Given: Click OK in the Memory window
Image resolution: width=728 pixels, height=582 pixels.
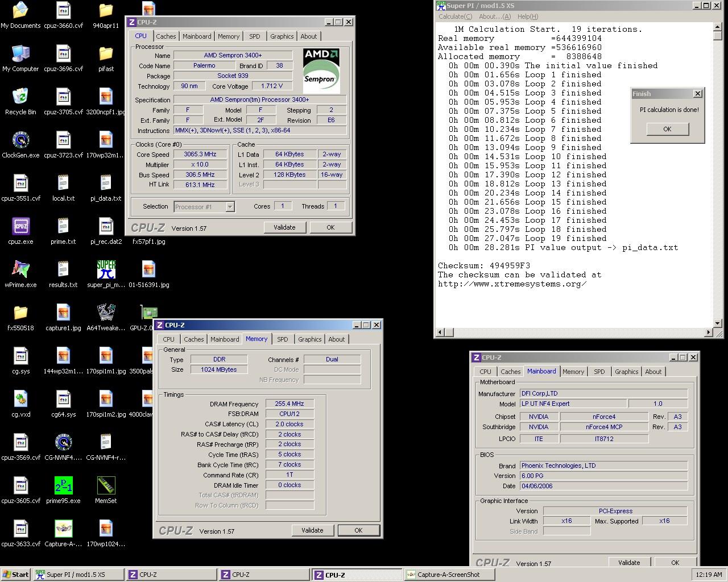Looking at the screenshot, I should pyautogui.click(x=358, y=530).
